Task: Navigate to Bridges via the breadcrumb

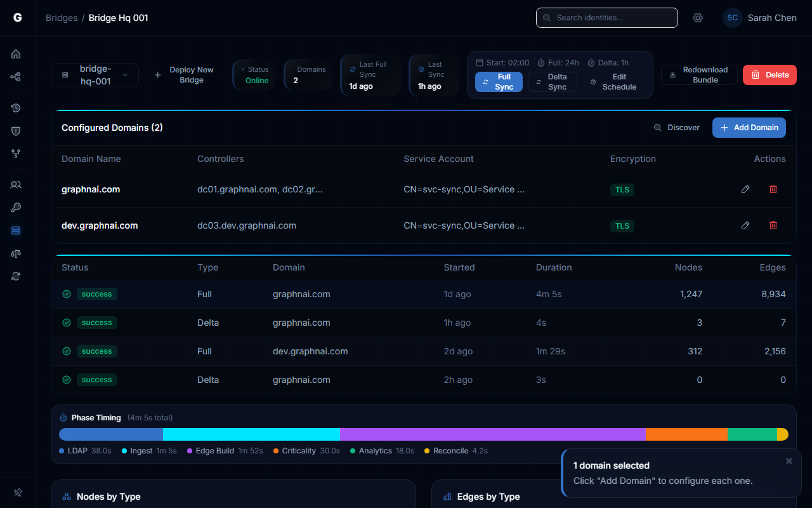Action: pyautogui.click(x=62, y=18)
